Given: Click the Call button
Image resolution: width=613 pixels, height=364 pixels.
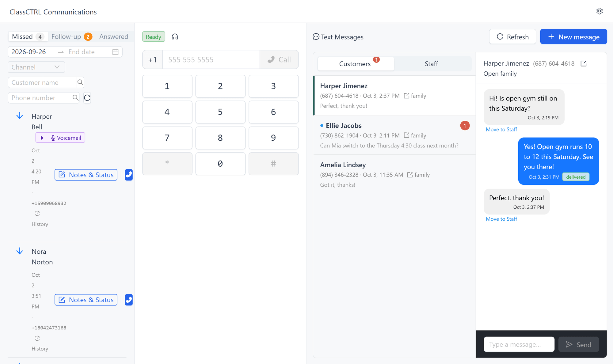Looking at the screenshot, I should click(279, 60).
